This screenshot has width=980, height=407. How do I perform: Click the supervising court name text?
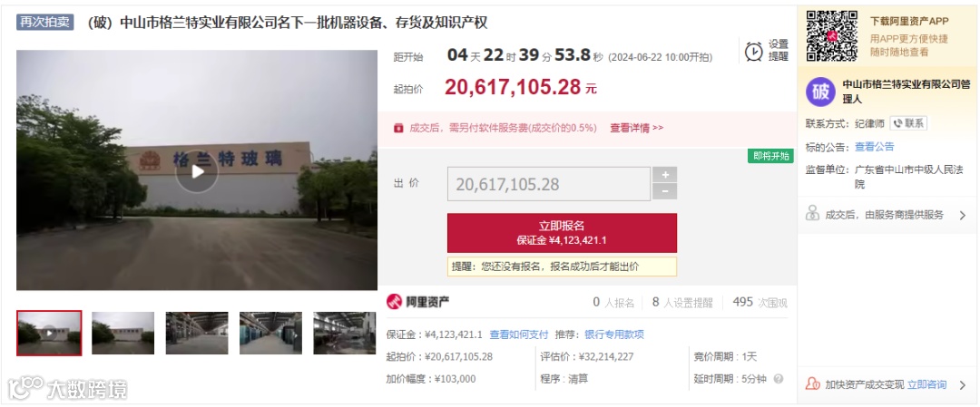(x=909, y=177)
